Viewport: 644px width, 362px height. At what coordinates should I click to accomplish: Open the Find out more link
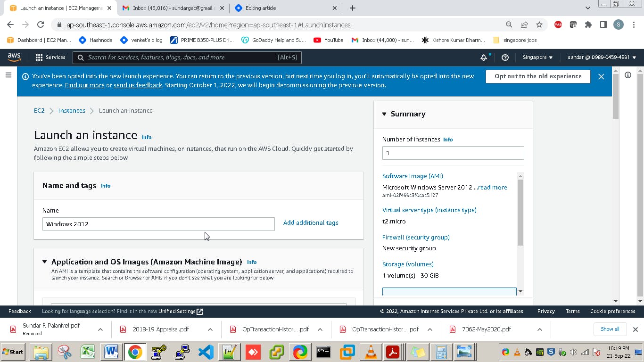pos(85,85)
